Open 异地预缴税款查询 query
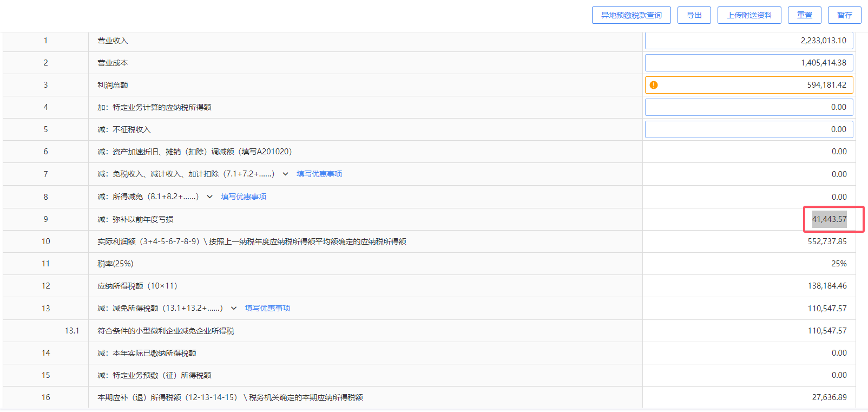Screen dimensions: 868x412 pos(631,15)
